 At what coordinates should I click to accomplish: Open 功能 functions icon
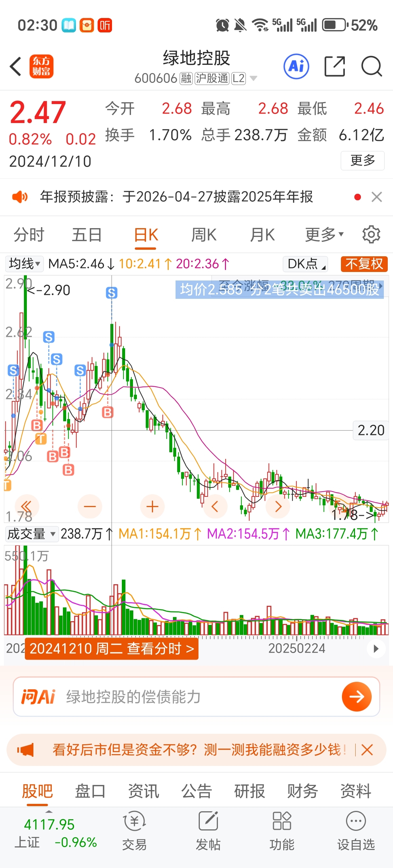282,831
